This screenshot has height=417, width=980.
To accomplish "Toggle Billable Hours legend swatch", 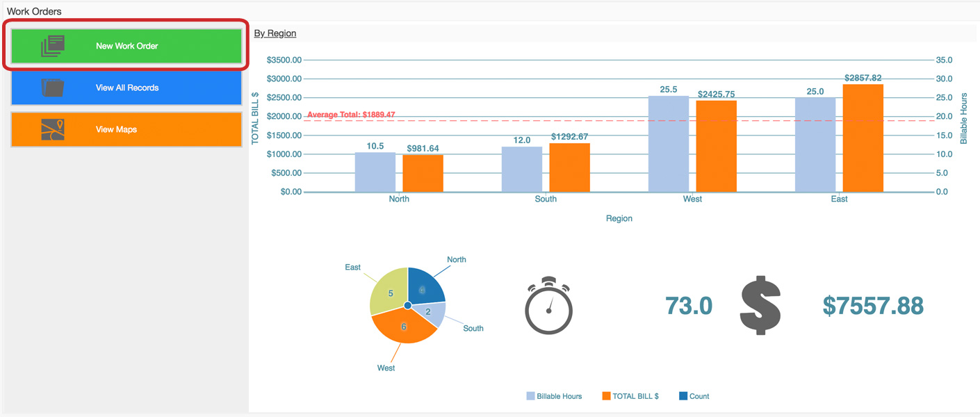I will (531, 396).
